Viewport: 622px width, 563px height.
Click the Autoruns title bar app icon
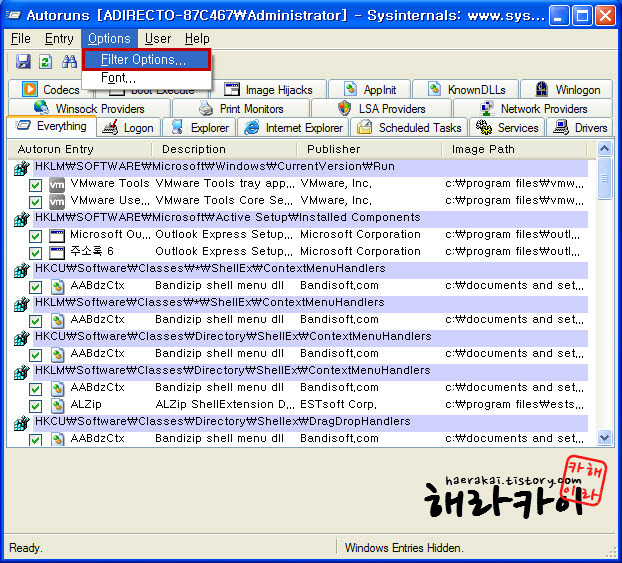coord(14,15)
